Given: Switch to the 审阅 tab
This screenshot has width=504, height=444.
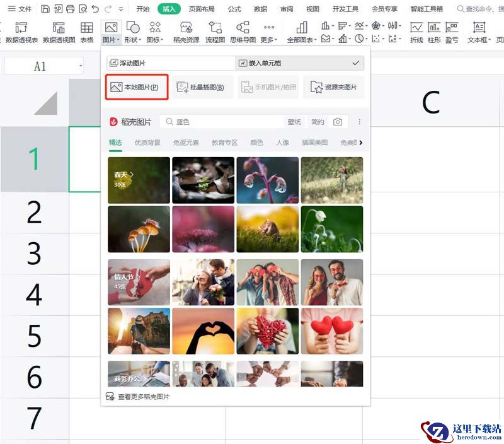Looking at the screenshot, I should [x=287, y=9].
